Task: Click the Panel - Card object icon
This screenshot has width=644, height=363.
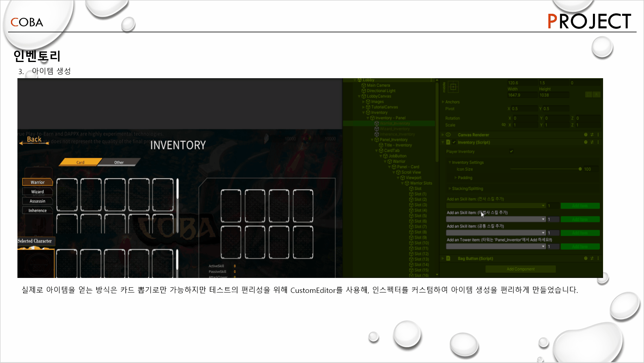Action: click(x=394, y=167)
